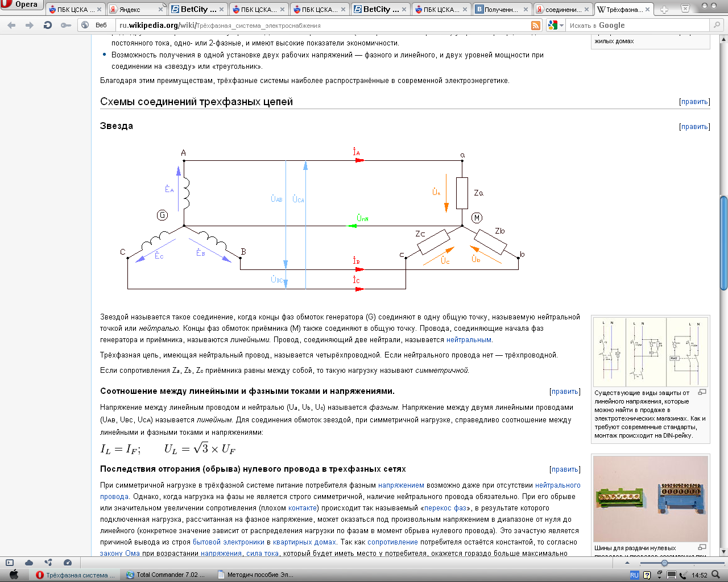Click the scrollbar up arrow
The height and width of the screenshot is (582, 728).
point(723,39)
